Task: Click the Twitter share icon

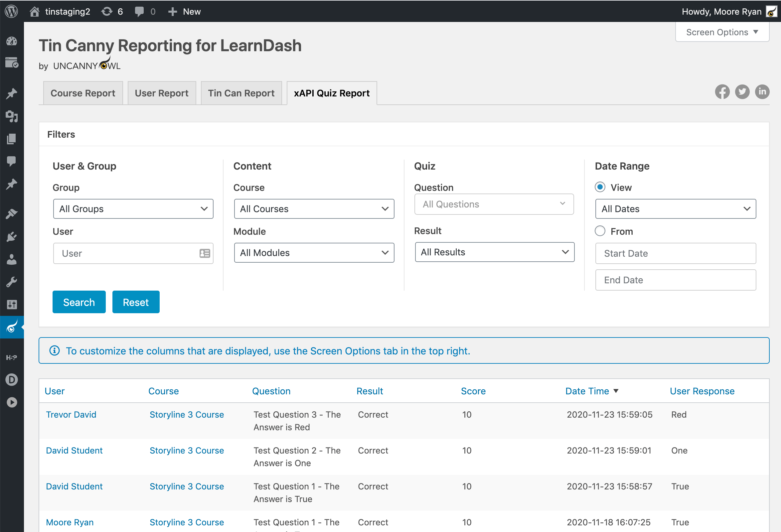Action: pos(742,92)
